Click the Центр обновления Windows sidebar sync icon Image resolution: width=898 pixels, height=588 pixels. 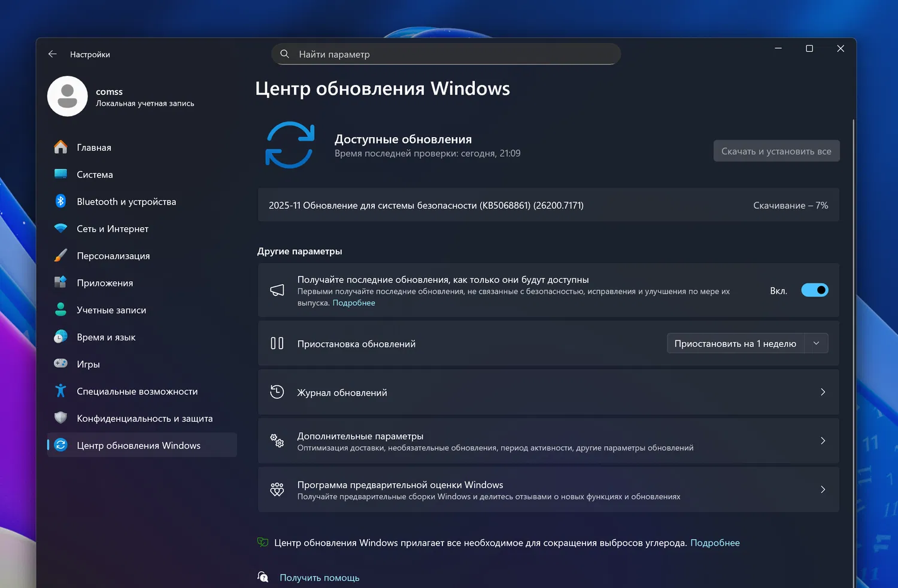60,445
